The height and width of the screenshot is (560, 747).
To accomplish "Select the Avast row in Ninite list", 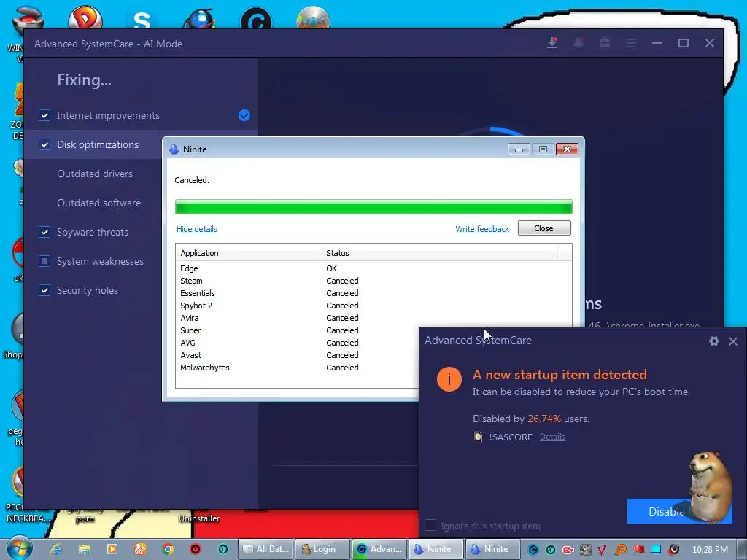I will point(298,355).
